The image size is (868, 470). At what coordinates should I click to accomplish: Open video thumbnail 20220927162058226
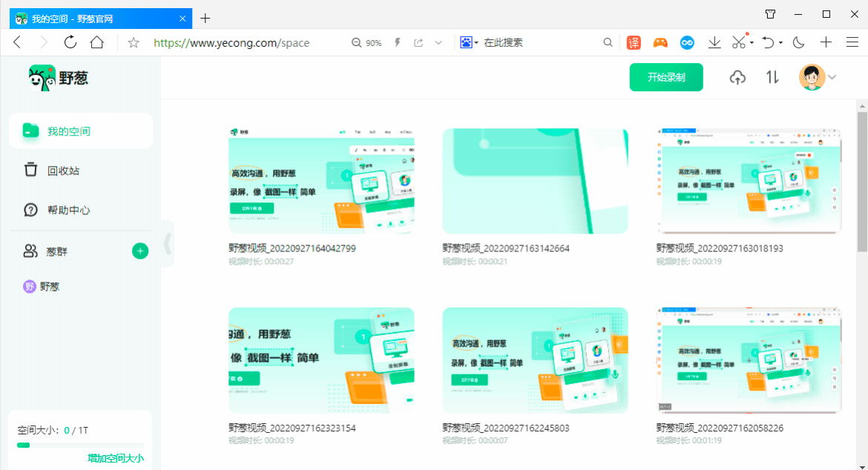(749, 360)
